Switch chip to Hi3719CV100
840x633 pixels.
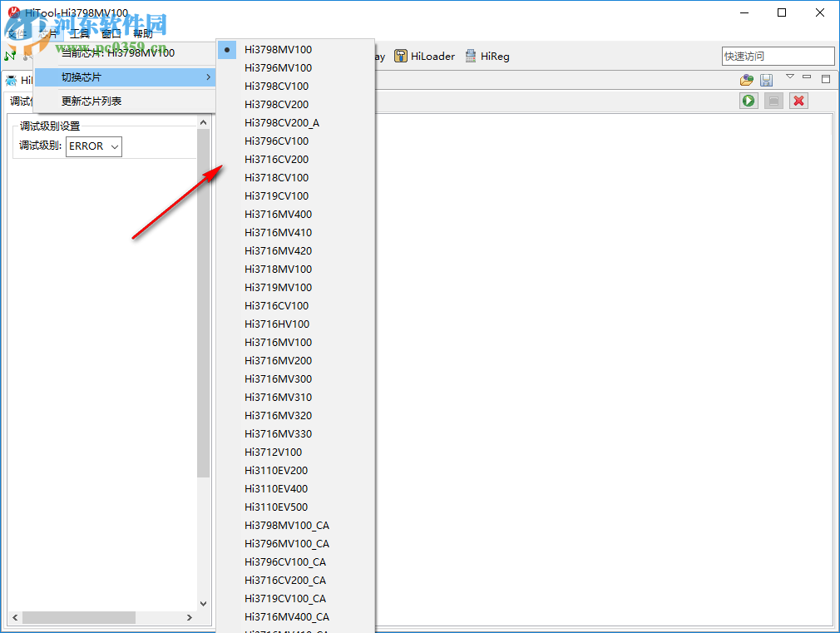295,196
